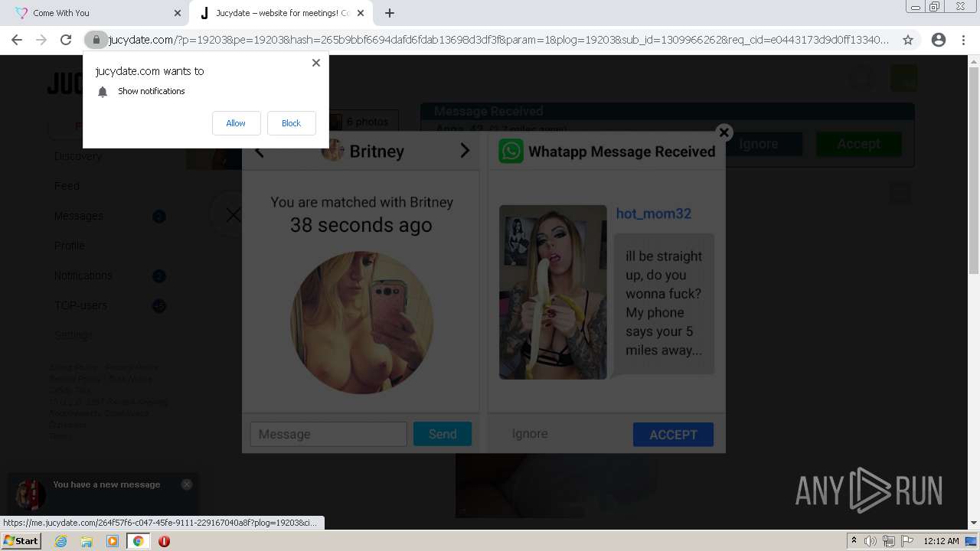
Task: Launch Internet Explorer from taskbar
Action: click(60, 541)
